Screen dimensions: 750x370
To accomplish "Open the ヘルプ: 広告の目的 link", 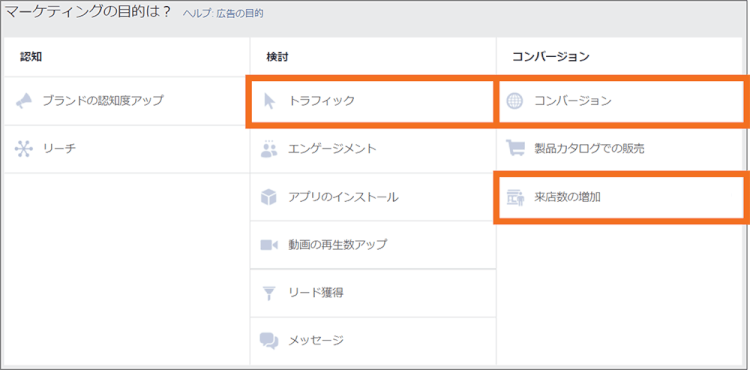I will tap(223, 13).
